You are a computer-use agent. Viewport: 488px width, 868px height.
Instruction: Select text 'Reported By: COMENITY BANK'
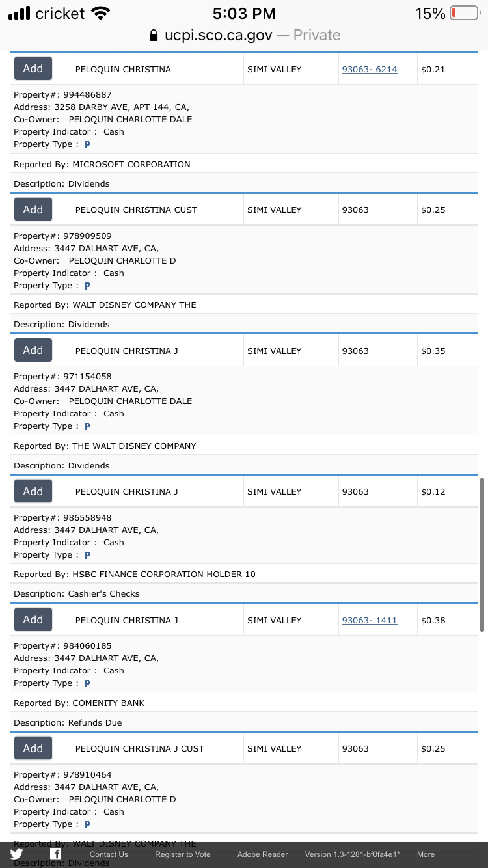point(79,703)
